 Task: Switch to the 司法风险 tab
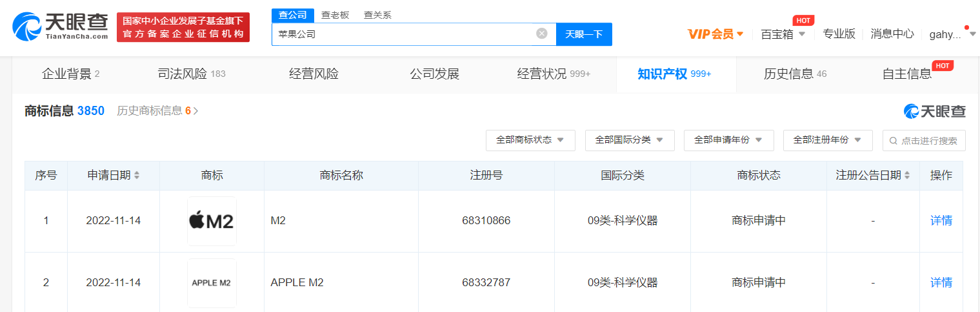point(192,74)
